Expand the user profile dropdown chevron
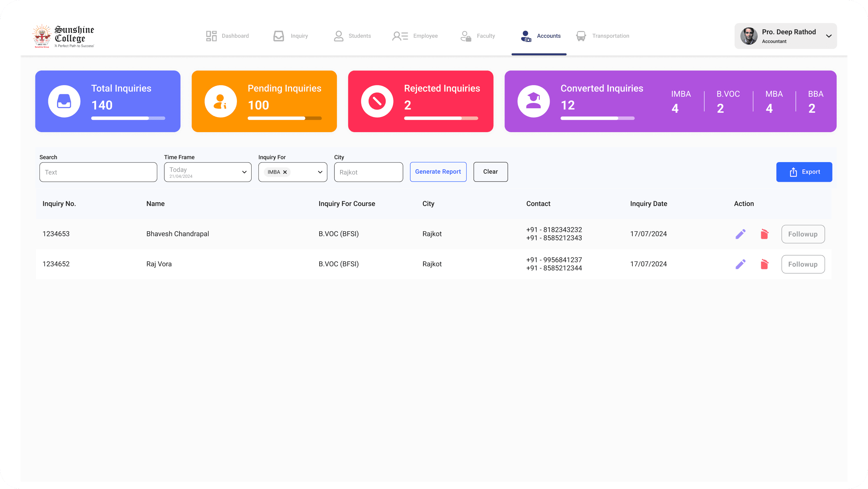 (829, 36)
